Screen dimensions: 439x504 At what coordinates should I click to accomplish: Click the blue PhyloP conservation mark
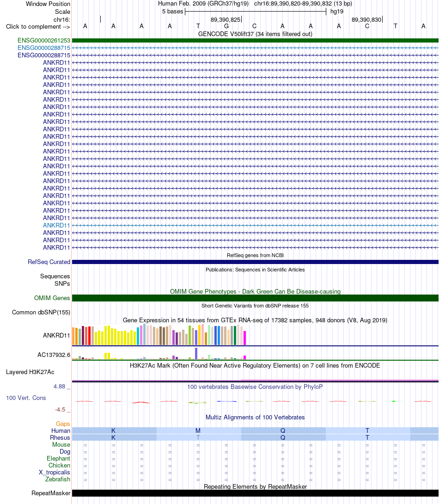pos(226,401)
